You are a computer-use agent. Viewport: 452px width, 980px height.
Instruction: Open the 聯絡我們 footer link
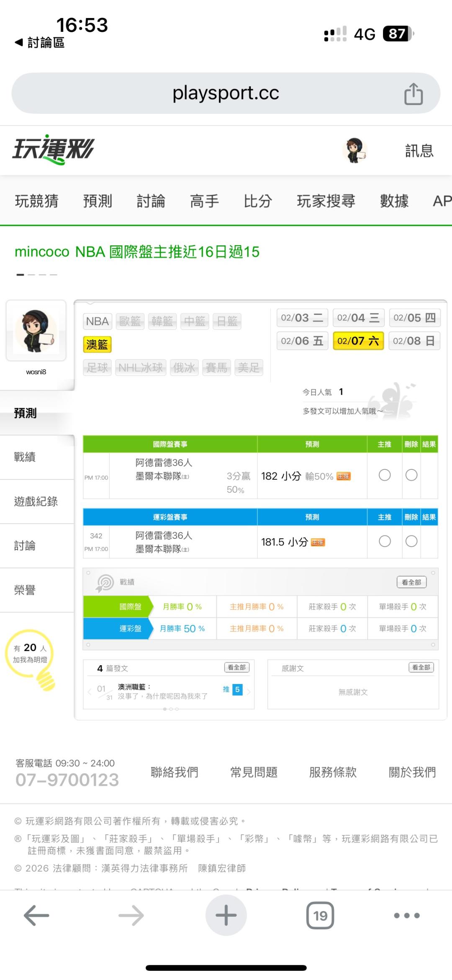tap(175, 772)
